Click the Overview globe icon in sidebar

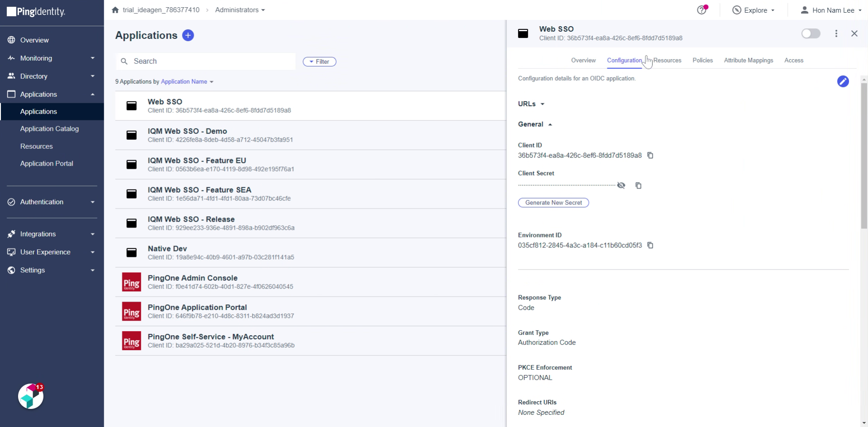pyautogui.click(x=11, y=40)
